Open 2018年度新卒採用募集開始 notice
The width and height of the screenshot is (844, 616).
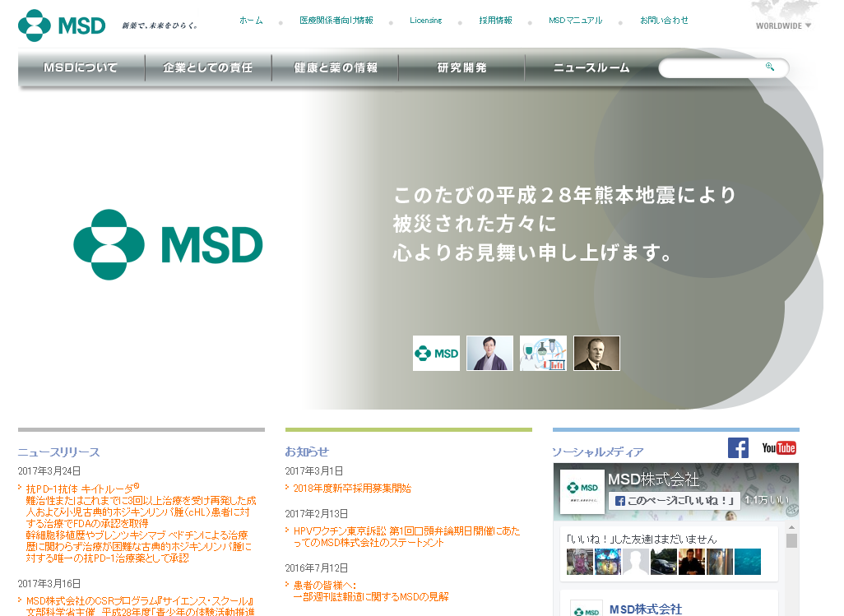(x=352, y=489)
